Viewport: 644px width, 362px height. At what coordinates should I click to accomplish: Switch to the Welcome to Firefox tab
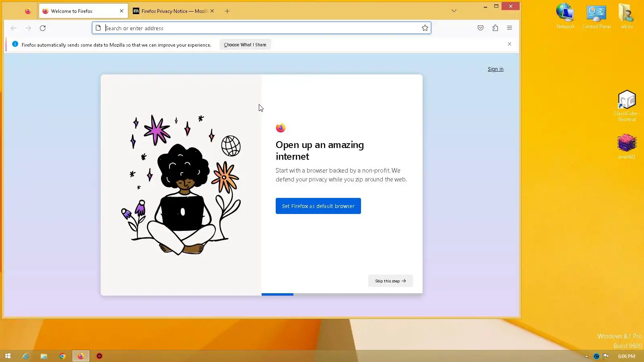(x=84, y=11)
